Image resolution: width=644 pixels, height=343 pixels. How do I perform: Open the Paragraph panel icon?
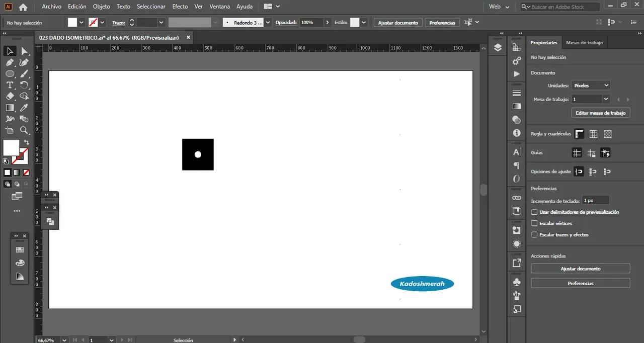517,165
